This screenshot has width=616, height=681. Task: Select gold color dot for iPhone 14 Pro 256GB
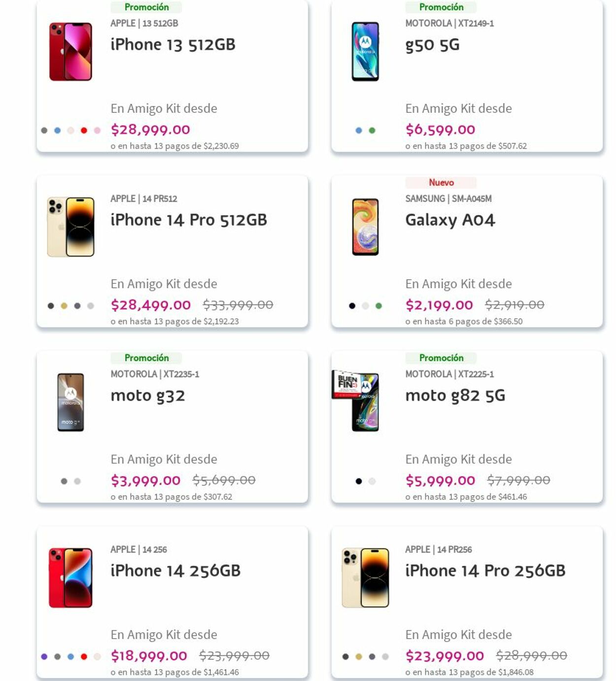point(359,657)
